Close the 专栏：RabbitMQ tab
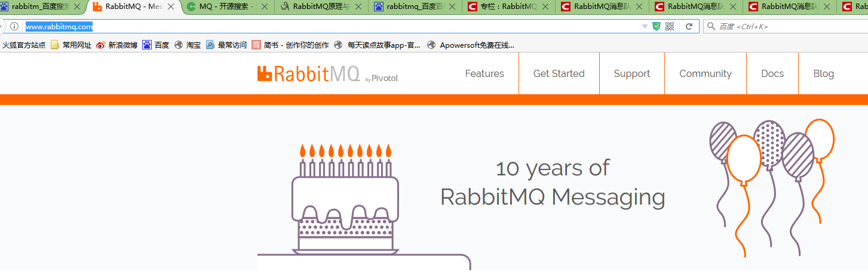The width and height of the screenshot is (868, 275). pos(547,7)
